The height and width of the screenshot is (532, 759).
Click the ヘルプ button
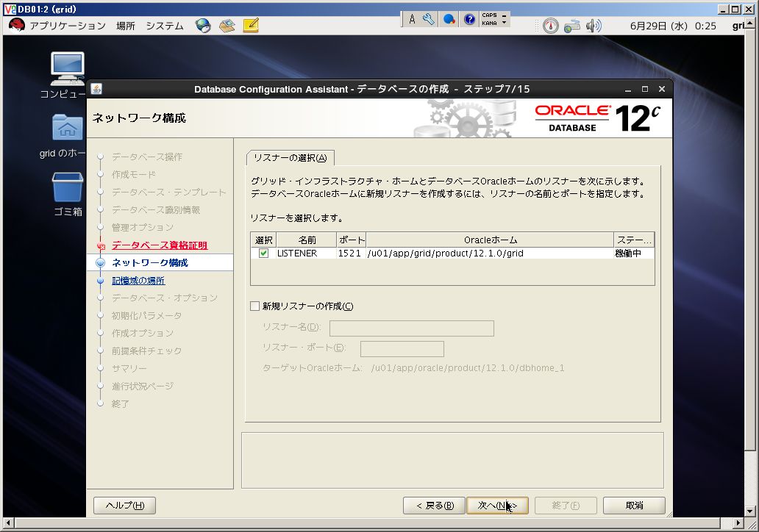point(124,506)
